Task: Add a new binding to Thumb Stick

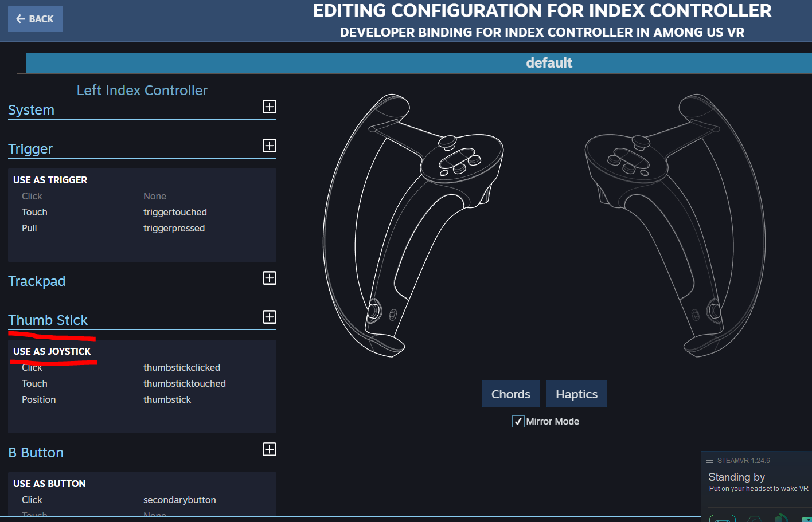Action: click(270, 317)
